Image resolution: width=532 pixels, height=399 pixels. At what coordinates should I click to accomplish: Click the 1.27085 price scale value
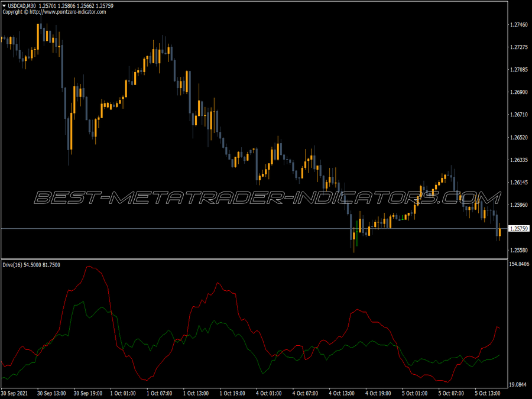tap(519, 70)
